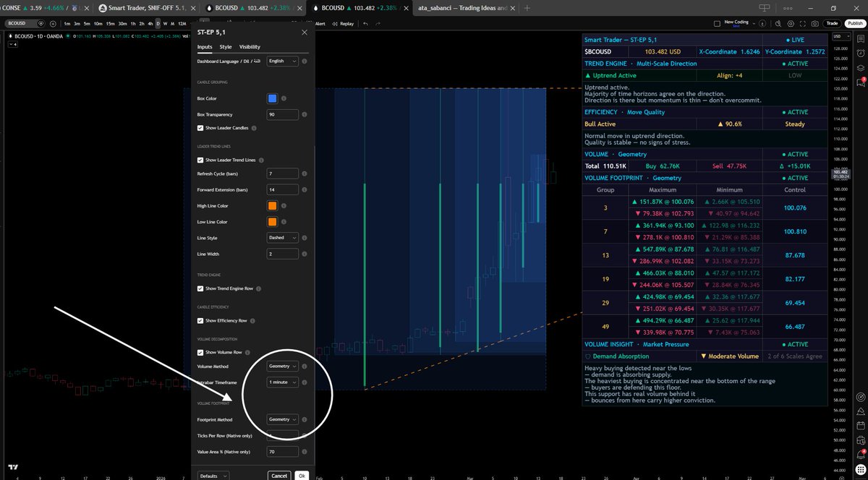Click the Box Transparency input field
The height and width of the screenshot is (480, 868).
click(x=283, y=114)
